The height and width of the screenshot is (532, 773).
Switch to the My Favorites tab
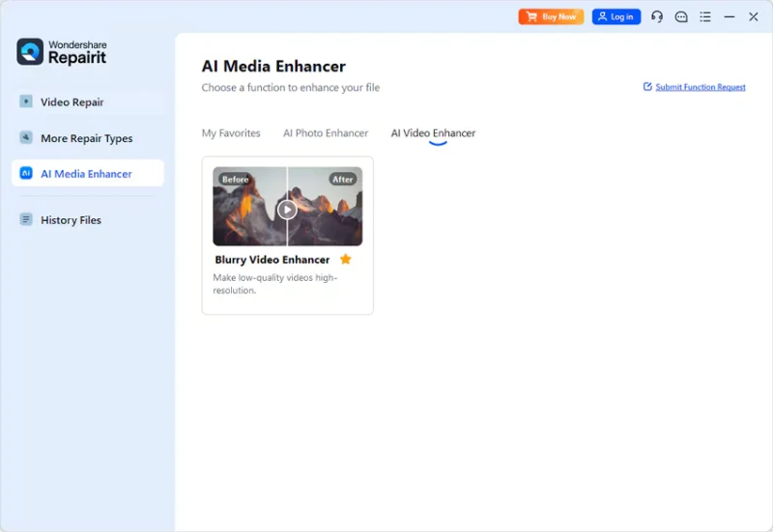(231, 133)
